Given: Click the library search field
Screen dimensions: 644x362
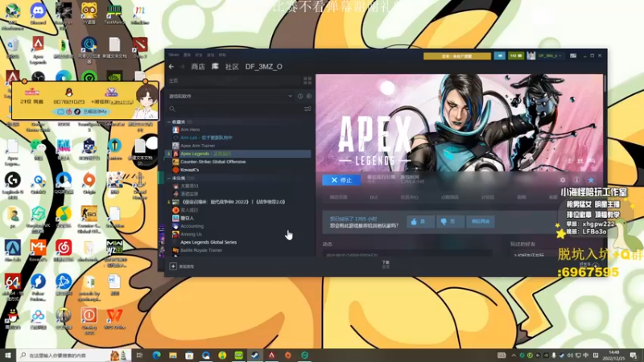Looking at the screenshot, I should [234, 109].
